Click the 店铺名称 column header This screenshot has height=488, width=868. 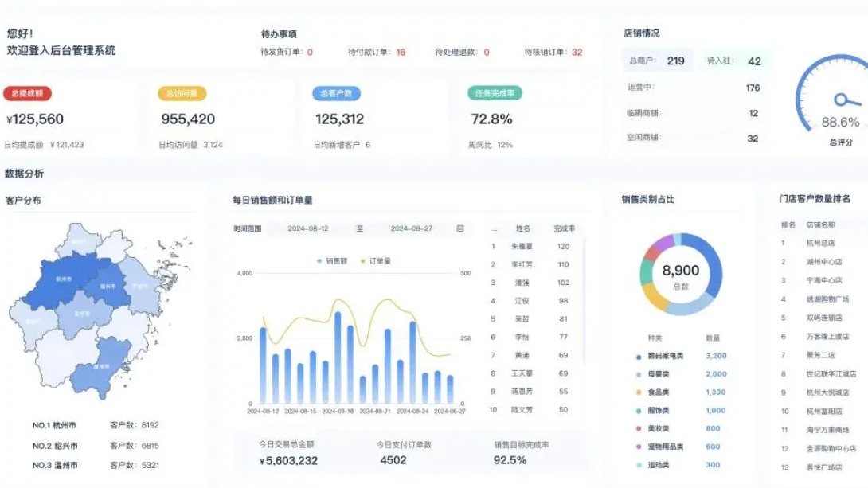coord(820,225)
